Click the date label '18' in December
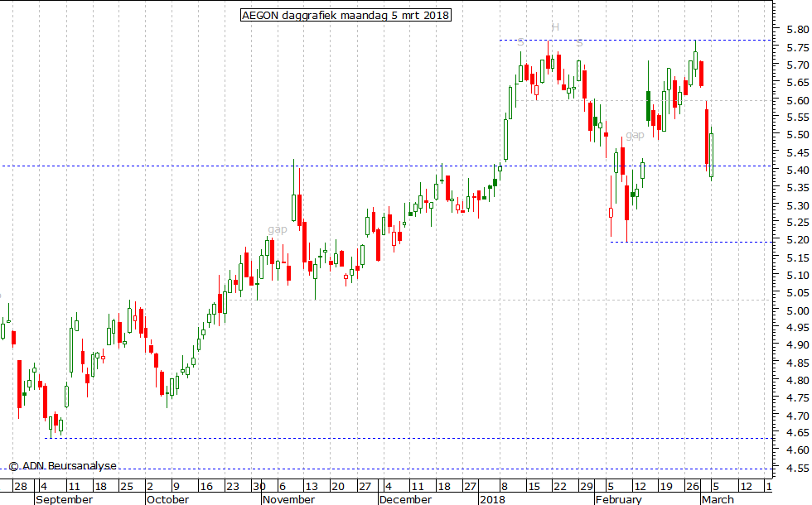The width and height of the screenshot is (812, 505). click(444, 487)
